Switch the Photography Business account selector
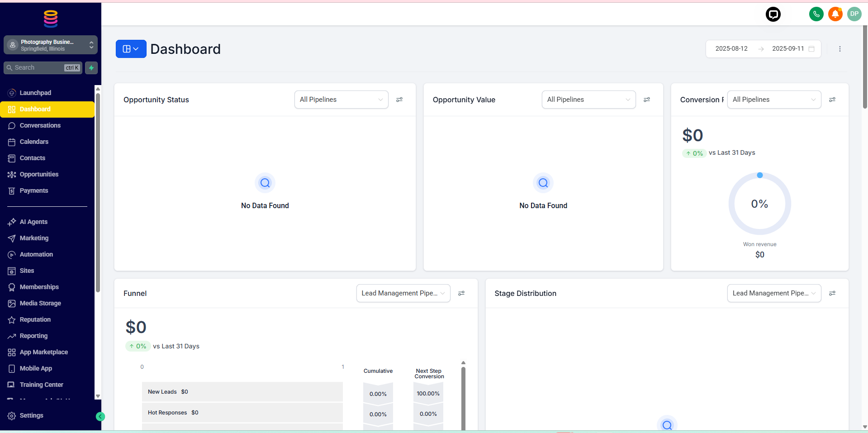This screenshot has width=868, height=433. [51, 45]
